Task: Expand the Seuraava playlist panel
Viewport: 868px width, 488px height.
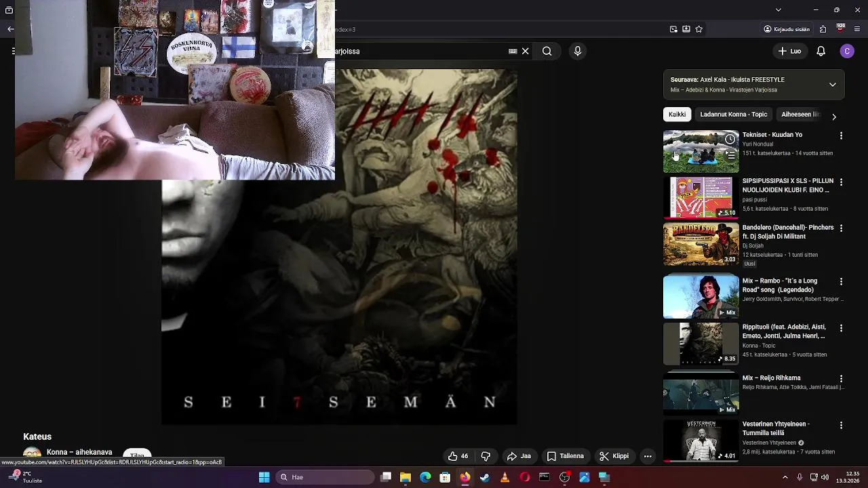Action: (x=833, y=85)
